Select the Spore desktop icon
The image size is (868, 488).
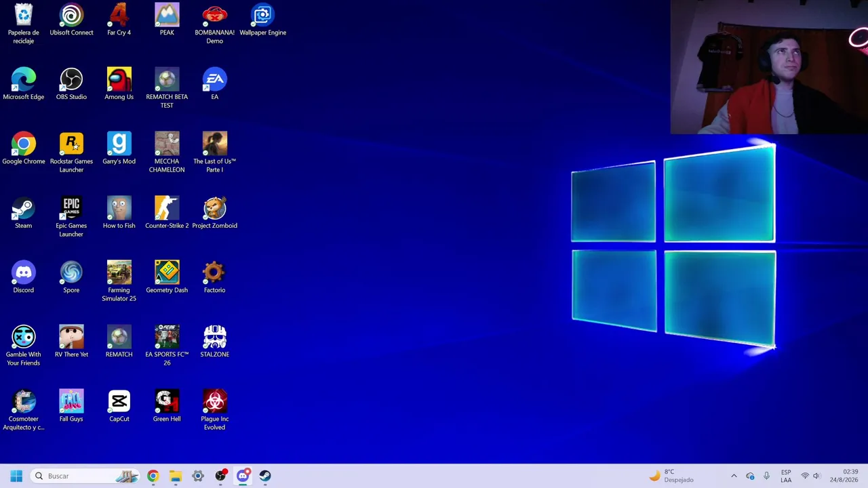[71, 278]
